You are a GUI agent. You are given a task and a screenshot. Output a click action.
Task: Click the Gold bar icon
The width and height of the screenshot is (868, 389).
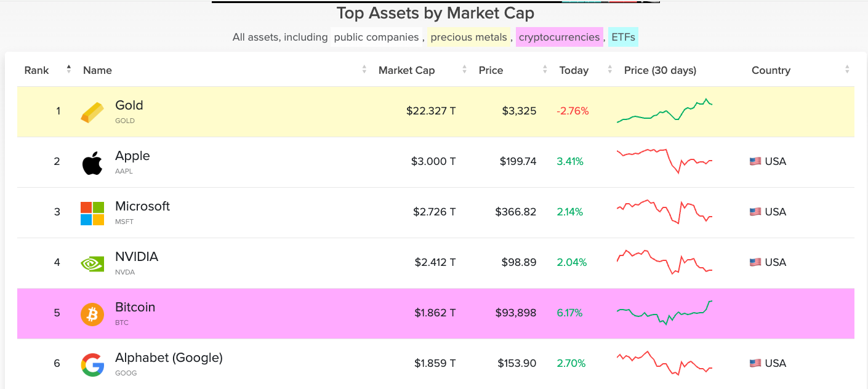tap(92, 112)
